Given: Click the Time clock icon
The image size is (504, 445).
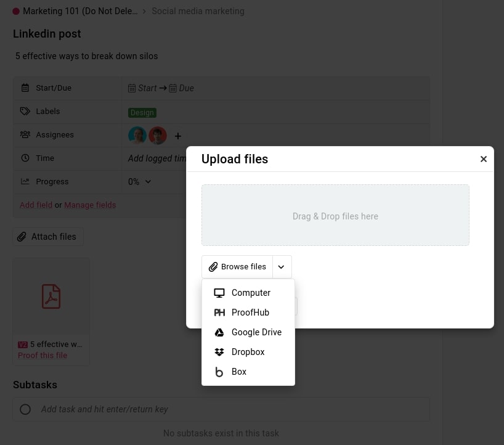Looking at the screenshot, I should [25, 158].
